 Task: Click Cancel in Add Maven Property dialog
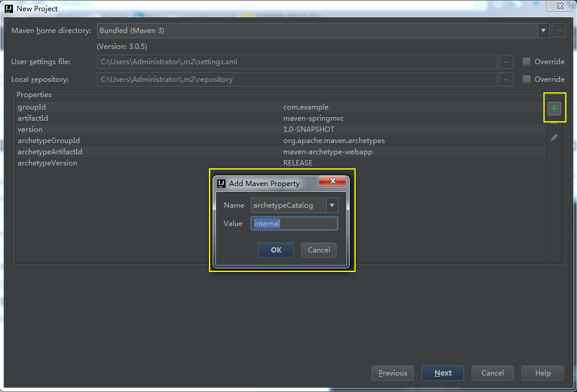tap(319, 250)
